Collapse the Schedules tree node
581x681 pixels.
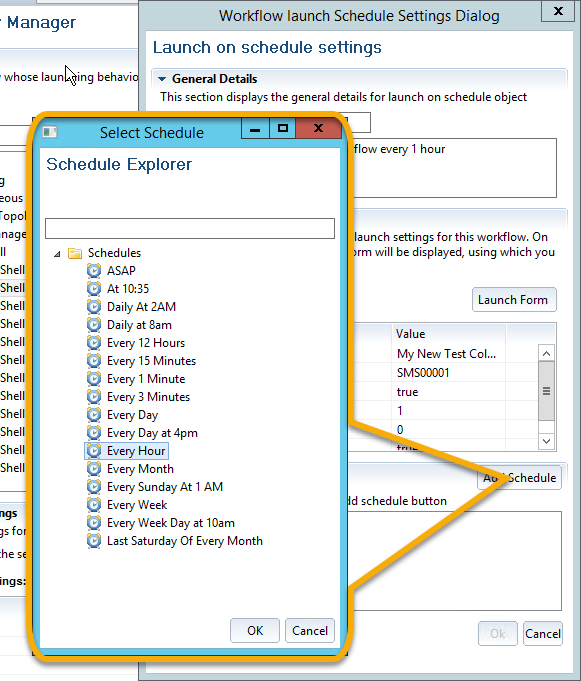[x=57, y=254]
